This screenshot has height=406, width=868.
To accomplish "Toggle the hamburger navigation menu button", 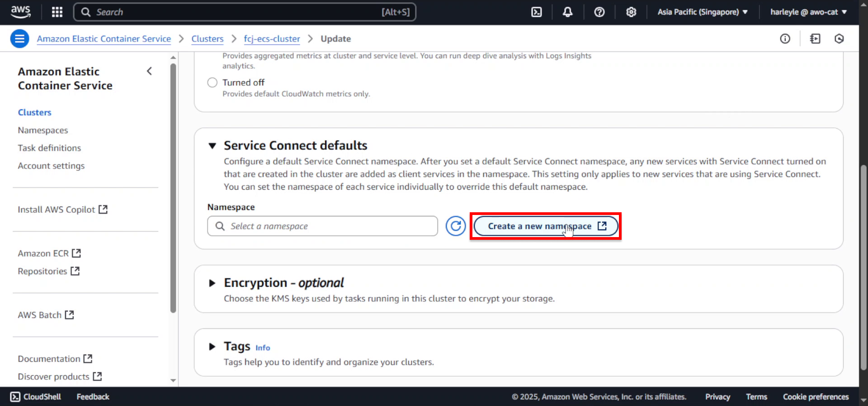I will (x=19, y=39).
